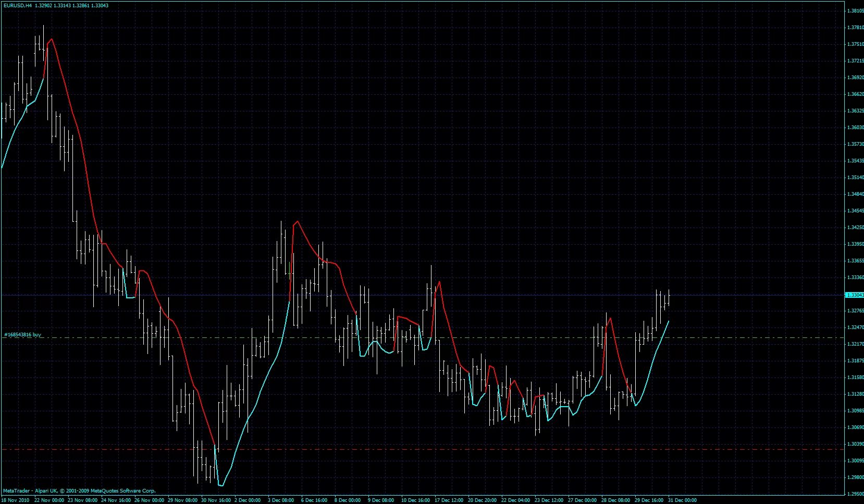Click price label 1.34840 on the axis
Image resolution: width=864 pixels, height=504 pixels.
tap(855, 194)
